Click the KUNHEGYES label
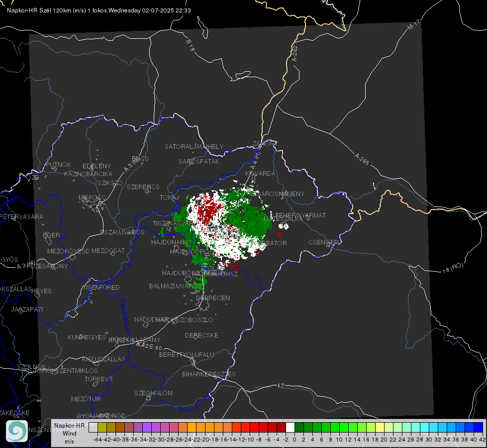This screenshot has width=487, height=448. pos(87,337)
